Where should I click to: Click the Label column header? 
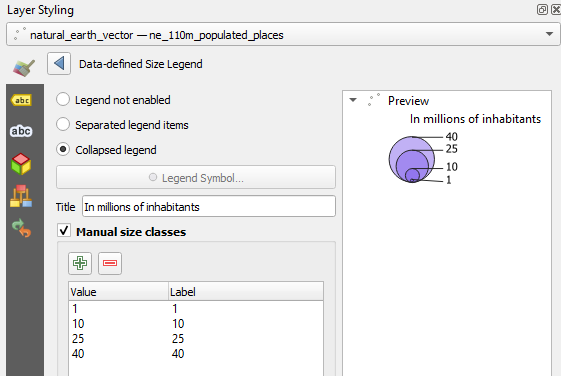[x=246, y=292]
